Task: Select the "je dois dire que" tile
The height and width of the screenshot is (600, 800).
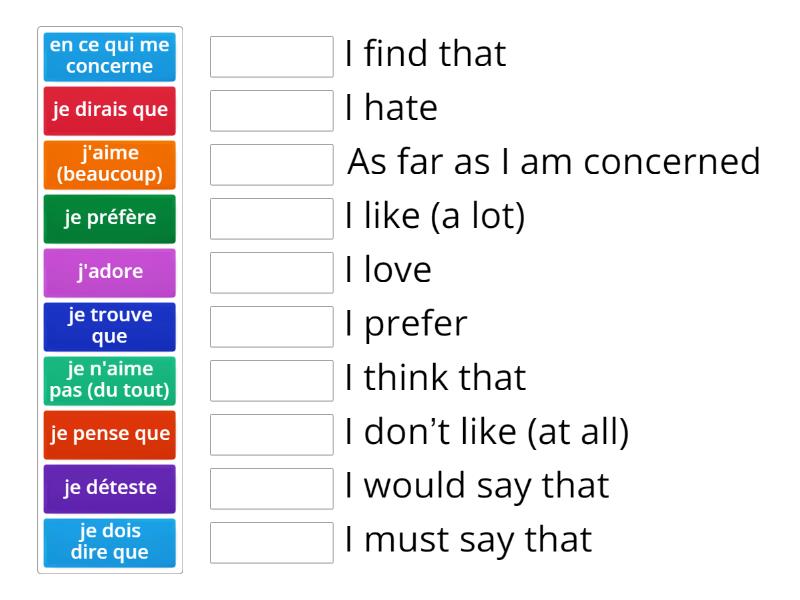Action: click(109, 541)
